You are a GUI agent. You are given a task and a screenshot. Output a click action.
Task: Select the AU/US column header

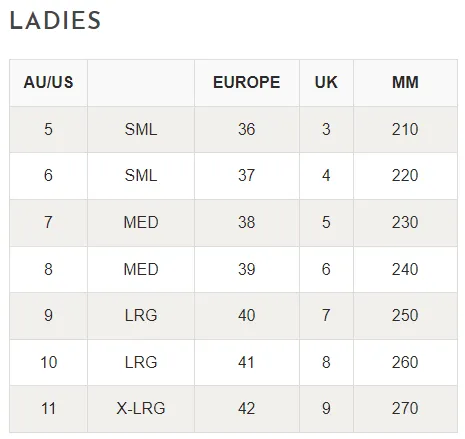[x=48, y=83]
